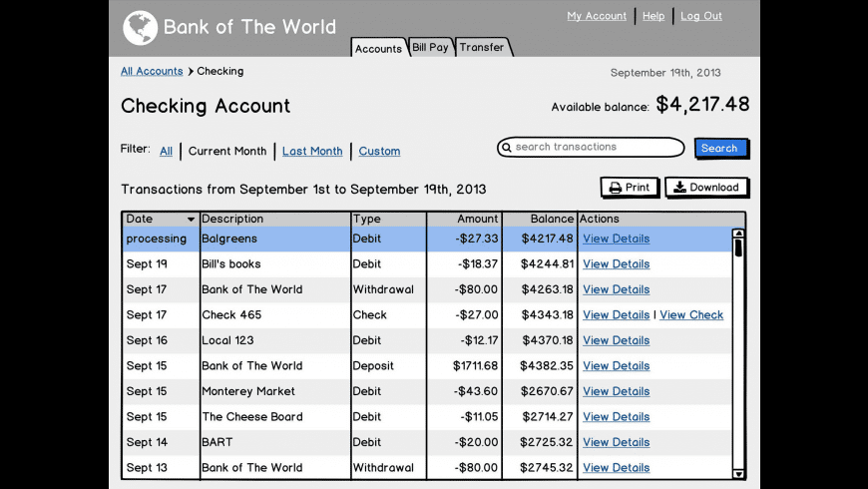
Task: Filter transactions by Last Month
Action: point(312,152)
